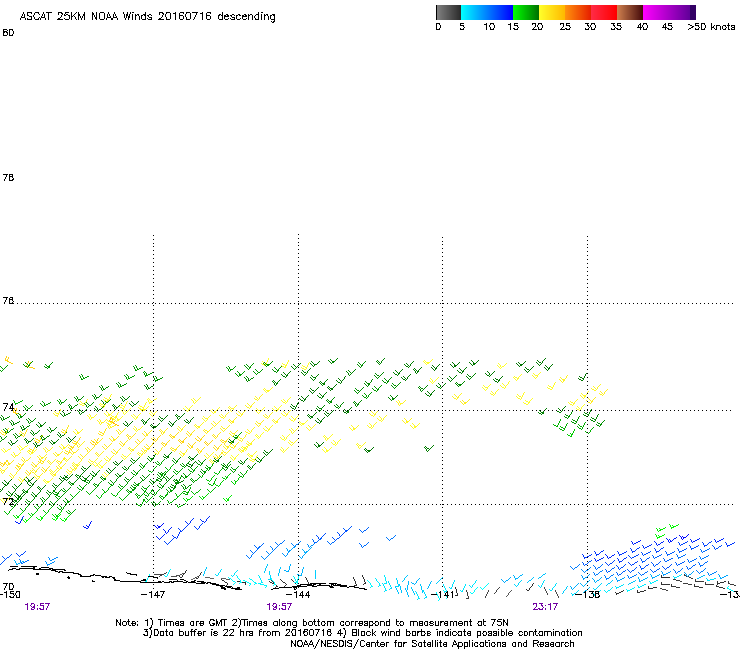Select the "35" label under the color bar
This screenshot has height=650, width=740.
pos(616,27)
